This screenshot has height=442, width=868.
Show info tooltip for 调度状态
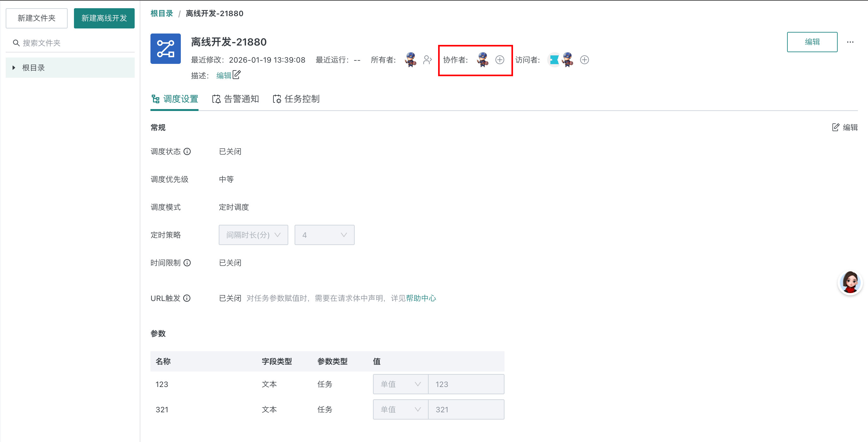[187, 151]
